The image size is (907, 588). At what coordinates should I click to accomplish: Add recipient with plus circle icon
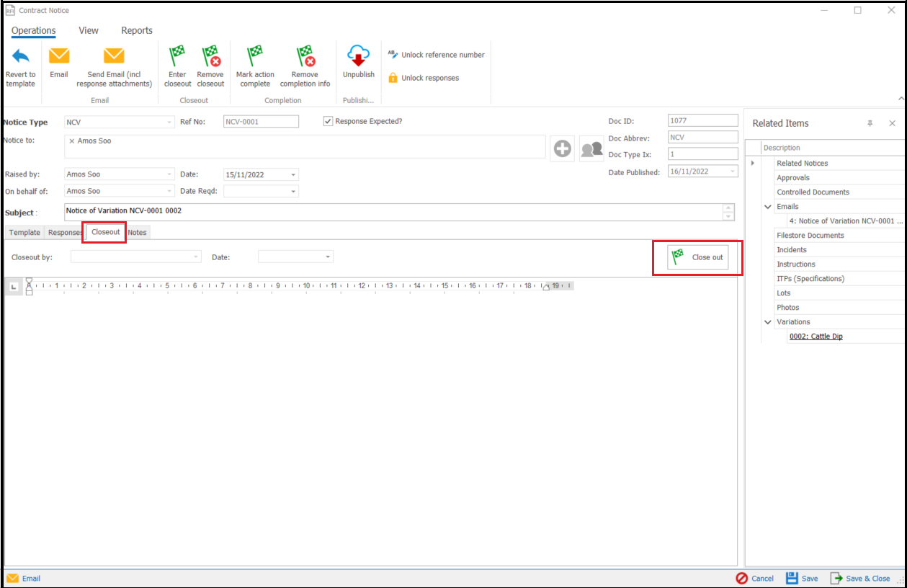563,148
